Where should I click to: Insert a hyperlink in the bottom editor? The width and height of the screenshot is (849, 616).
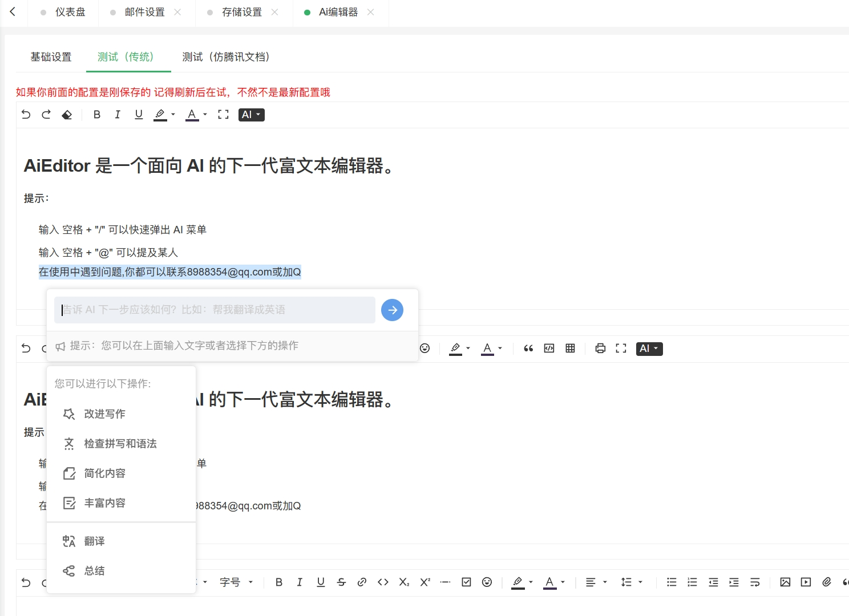tap(362, 582)
